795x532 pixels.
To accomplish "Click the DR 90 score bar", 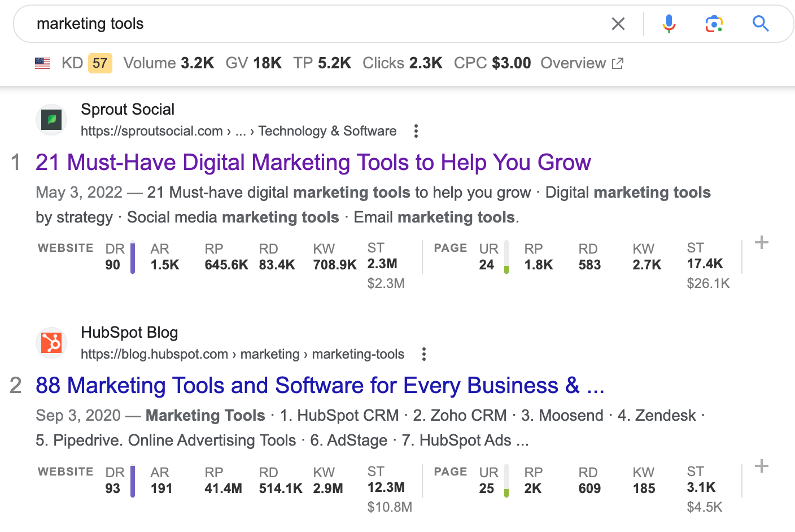I will pos(132,257).
